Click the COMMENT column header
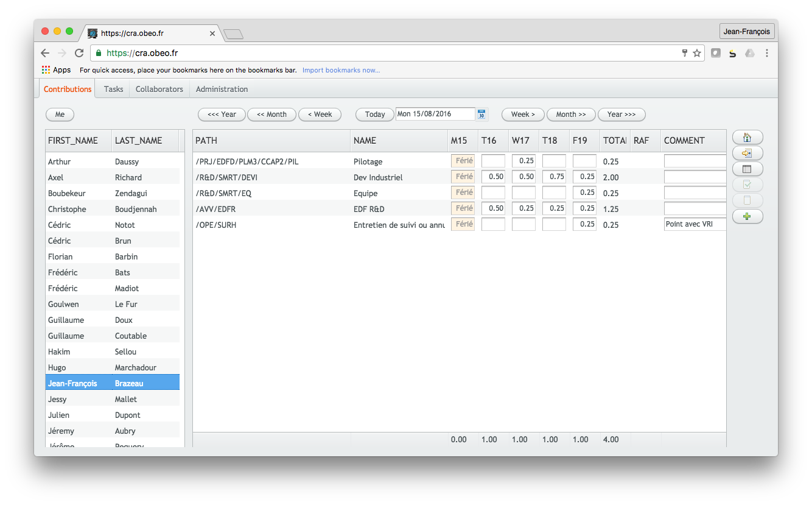 click(693, 141)
